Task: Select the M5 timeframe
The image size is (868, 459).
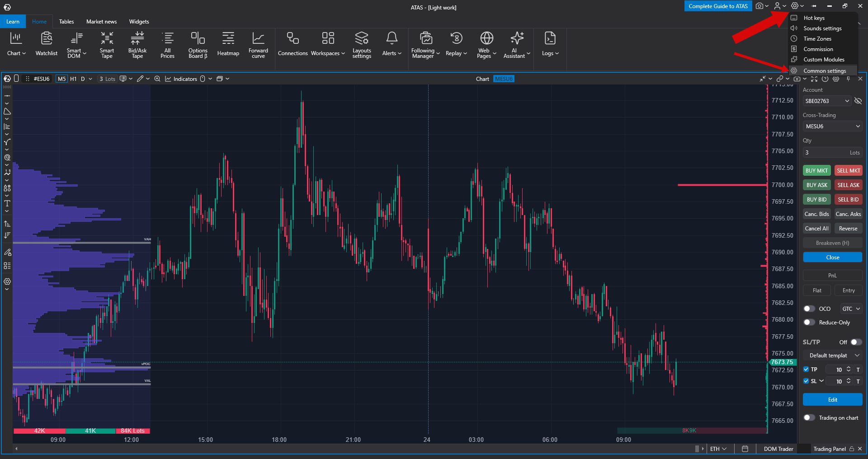Action: click(61, 79)
